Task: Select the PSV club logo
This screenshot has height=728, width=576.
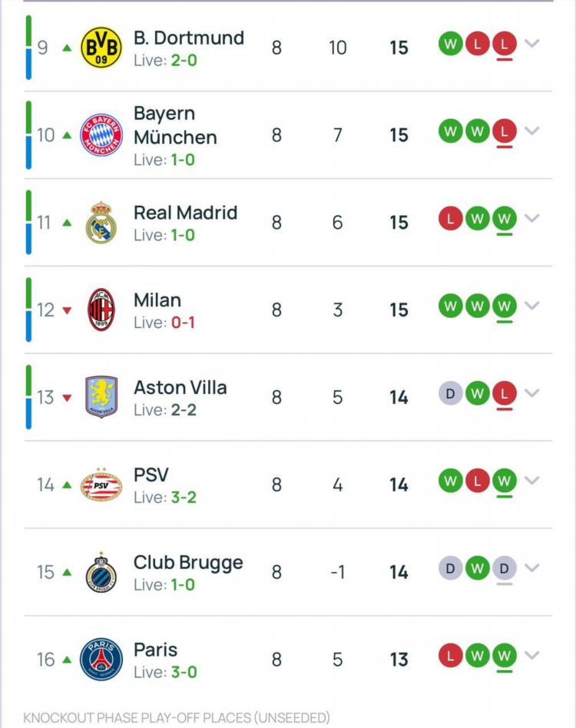Action: point(101,485)
